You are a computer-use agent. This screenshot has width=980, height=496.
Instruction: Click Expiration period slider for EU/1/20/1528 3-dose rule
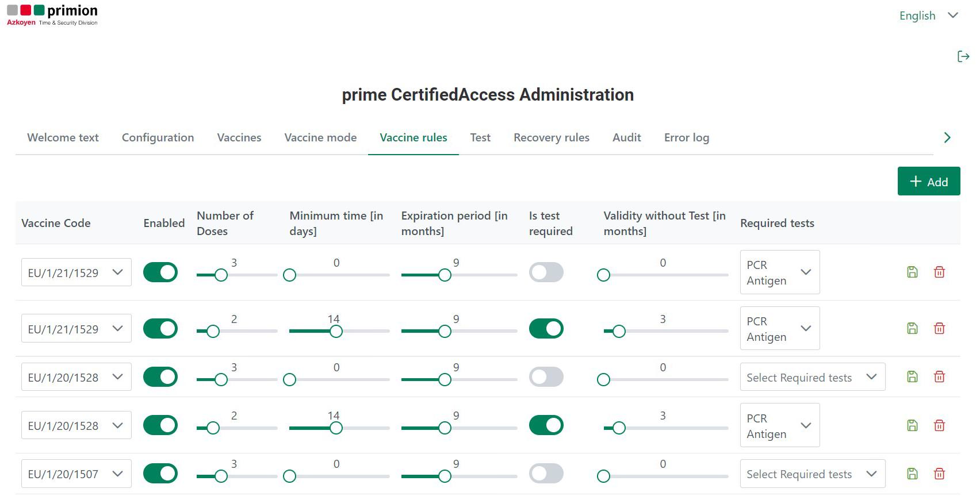(x=459, y=380)
